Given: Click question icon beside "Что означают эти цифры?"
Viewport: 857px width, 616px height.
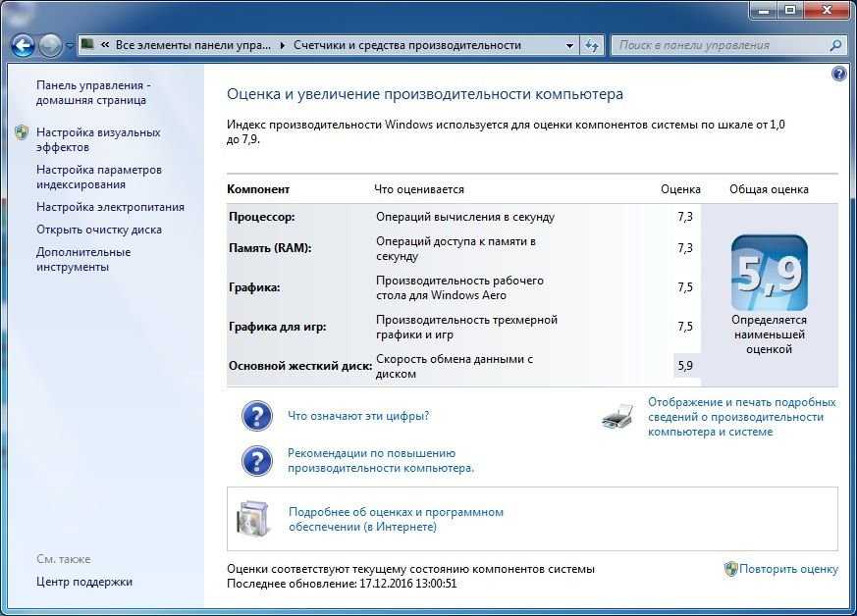Looking at the screenshot, I should coord(257,416).
